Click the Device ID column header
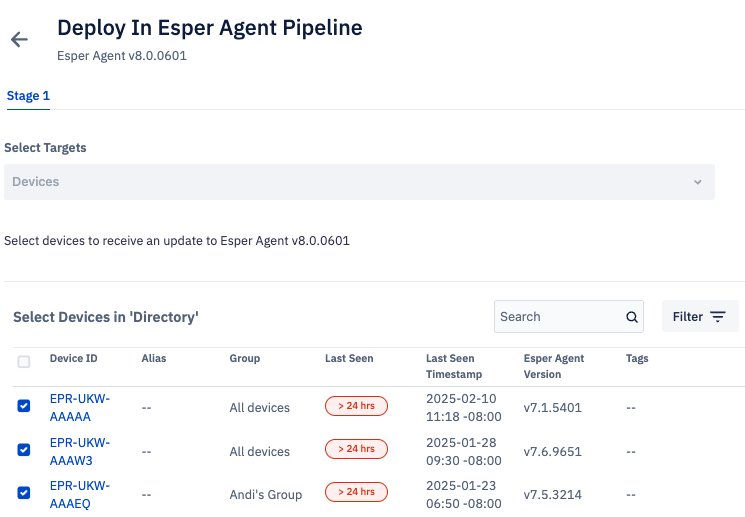 coord(74,358)
